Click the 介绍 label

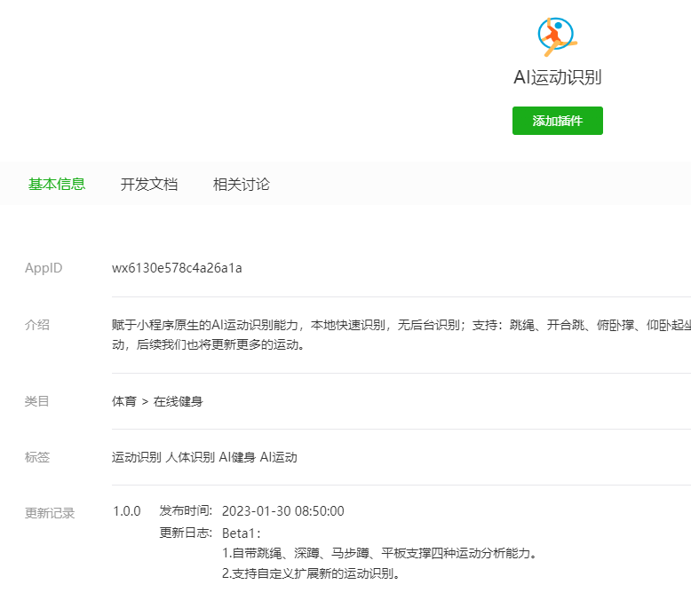pos(37,325)
